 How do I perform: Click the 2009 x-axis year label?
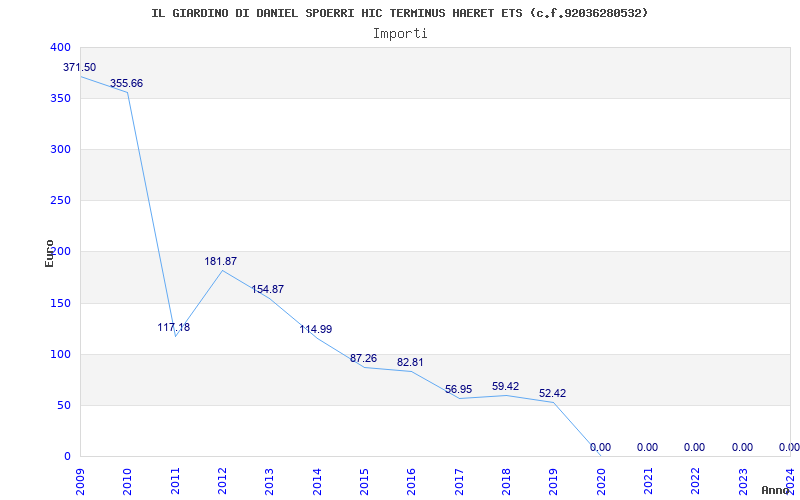click(x=80, y=482)
